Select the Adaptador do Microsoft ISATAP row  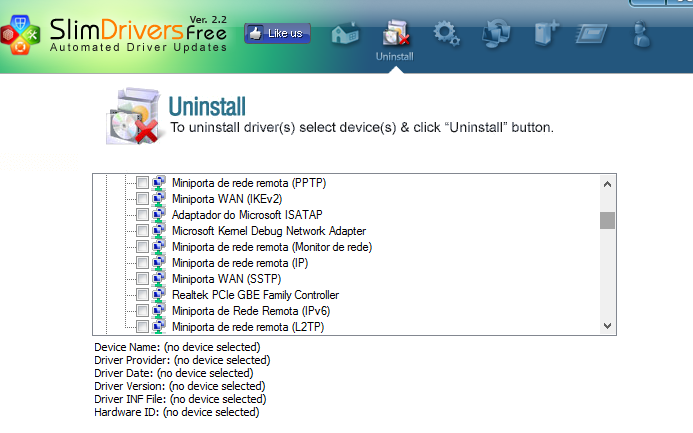247,215
